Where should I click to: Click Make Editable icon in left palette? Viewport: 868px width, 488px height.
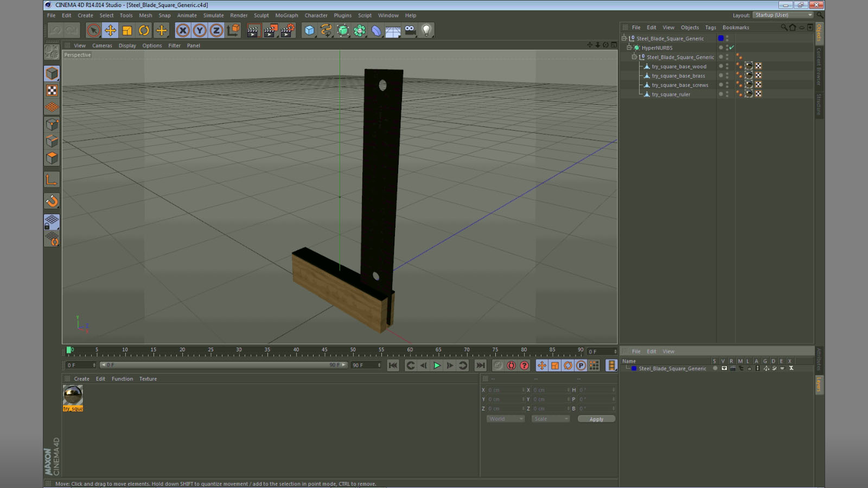click(52, 52)
